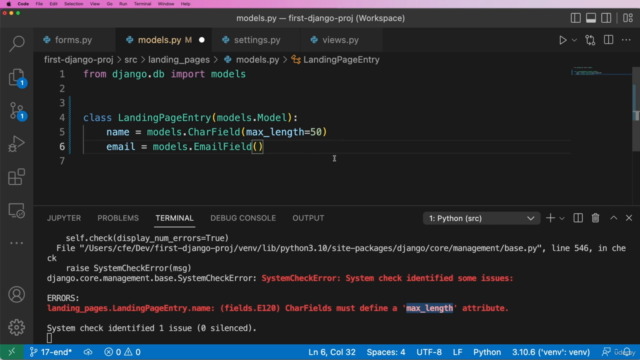Click 'max_length=50' in line 5
Viewport: 640px width, 360px height.
click(284, 132)
